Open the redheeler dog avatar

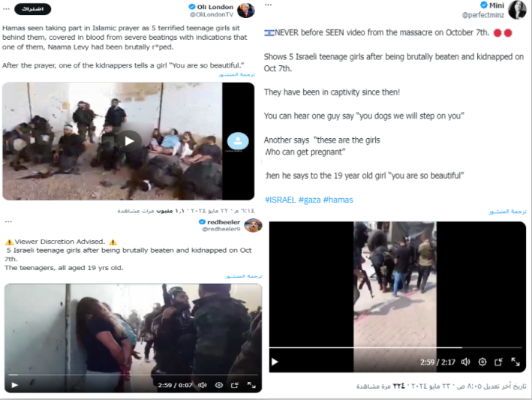pyautogui.click(x=253, y=226)
